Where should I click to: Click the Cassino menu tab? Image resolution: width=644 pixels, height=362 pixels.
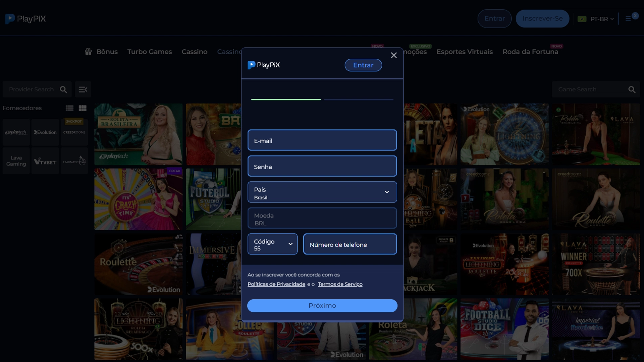194,52
